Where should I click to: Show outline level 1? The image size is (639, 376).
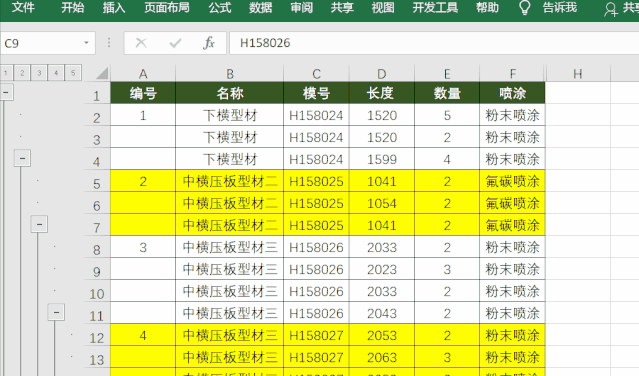click(6, 73)
